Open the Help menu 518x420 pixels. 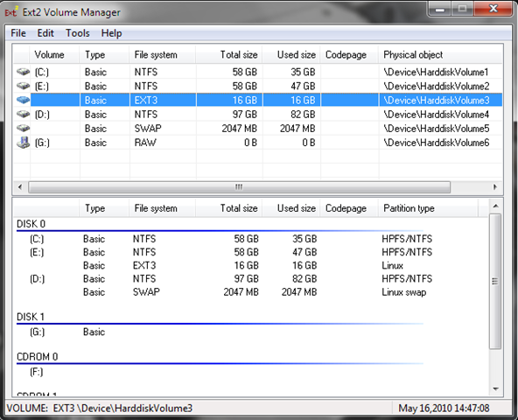[x=111, y=33]
